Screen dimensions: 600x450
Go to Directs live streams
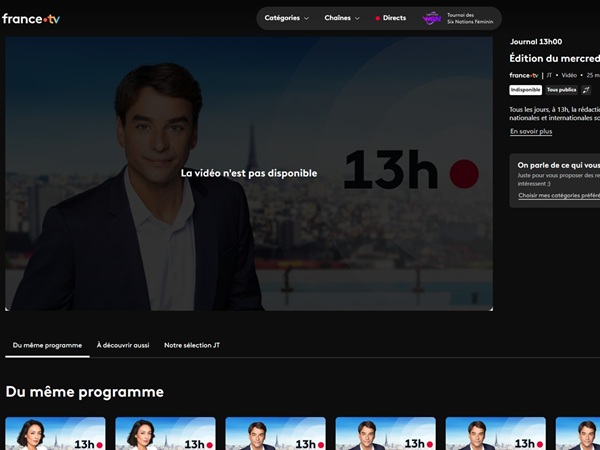(x=391, y=18)
